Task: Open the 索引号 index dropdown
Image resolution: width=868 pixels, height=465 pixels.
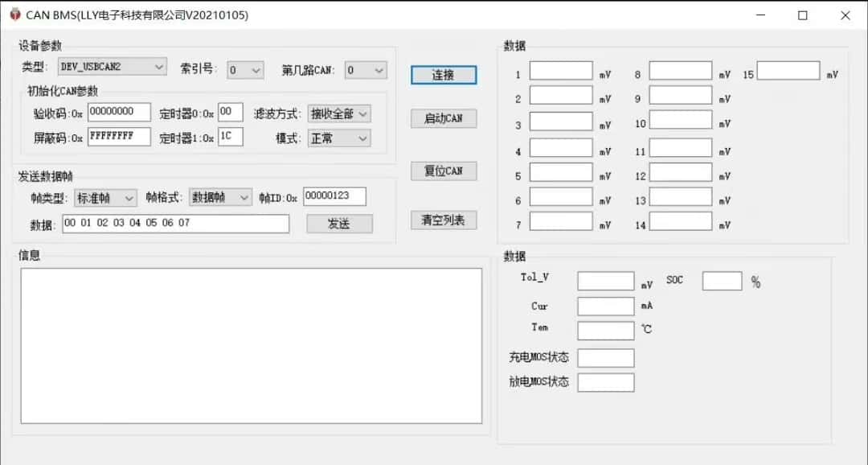Action: coord(245,70)
